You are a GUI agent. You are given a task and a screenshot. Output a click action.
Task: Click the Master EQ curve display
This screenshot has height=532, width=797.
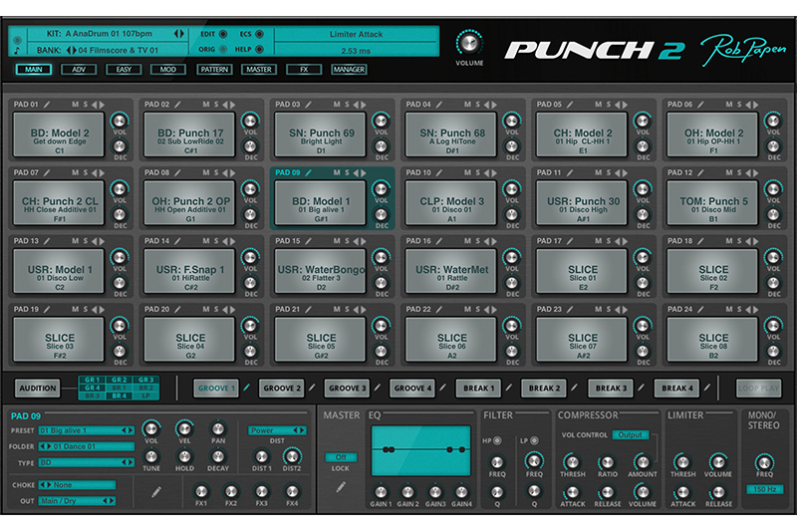(x=420, y=450)
